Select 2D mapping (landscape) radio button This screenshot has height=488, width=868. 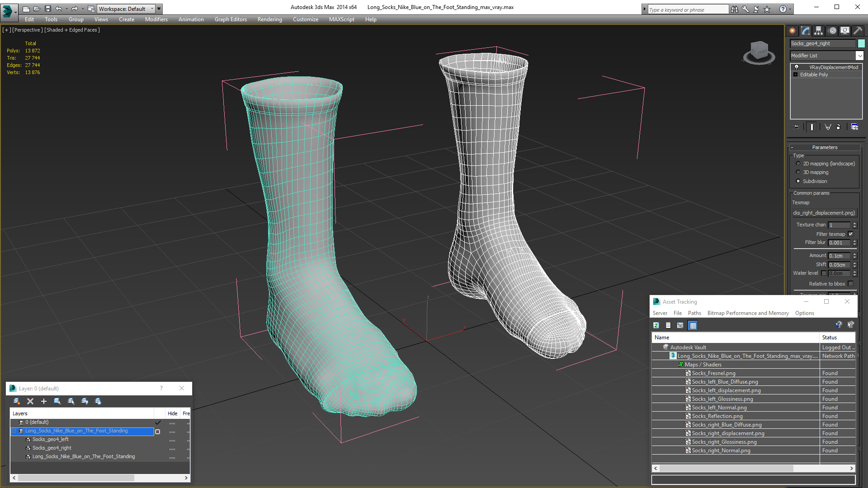(798, 164)
